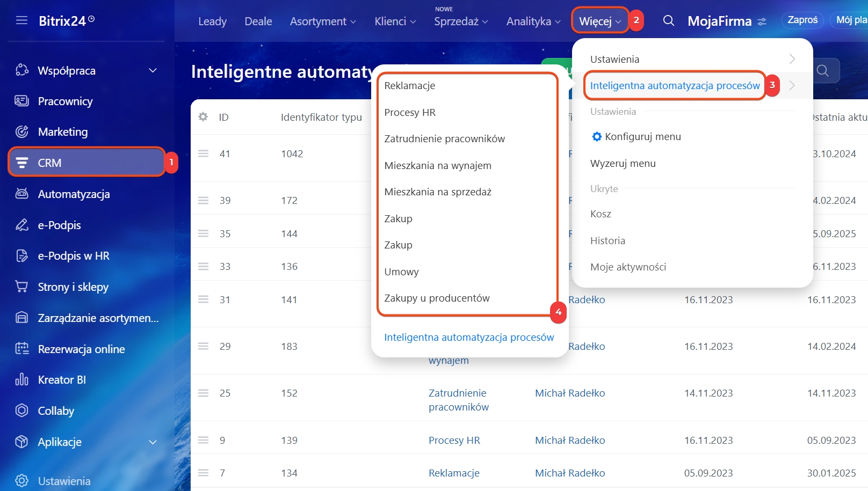Screen dimensions: 868x491
Task: Choose Kosz in the Więcej menu
Action: (x=601, y=214)
